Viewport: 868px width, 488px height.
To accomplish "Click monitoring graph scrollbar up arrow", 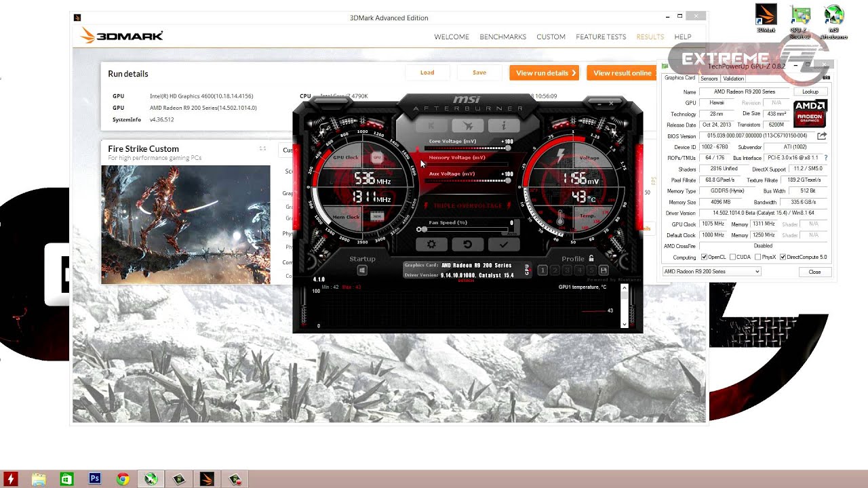I will [x=625, y=289].
